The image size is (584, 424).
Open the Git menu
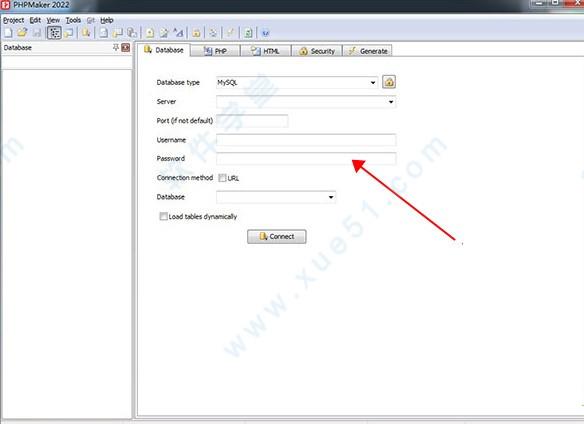click(x=91, y=20)
